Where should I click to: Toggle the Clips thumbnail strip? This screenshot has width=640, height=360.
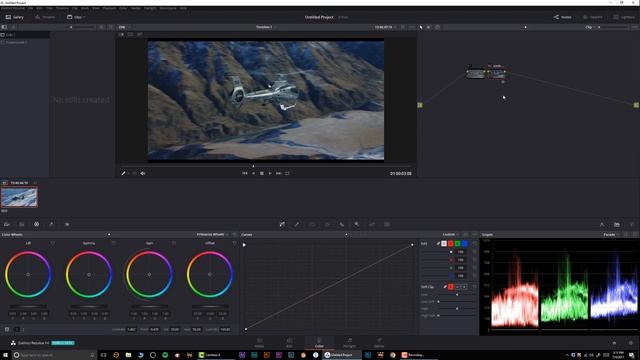pyautogui.click(x=75, y=17)
